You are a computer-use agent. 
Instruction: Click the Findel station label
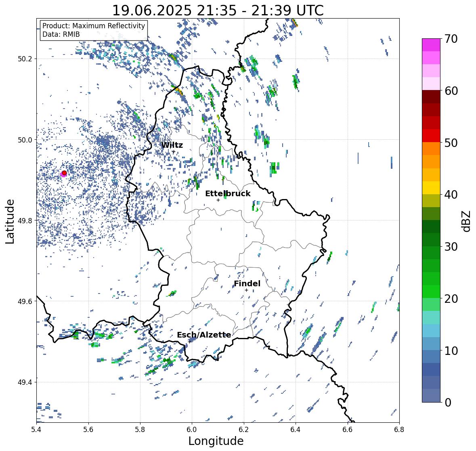[247, 283]
